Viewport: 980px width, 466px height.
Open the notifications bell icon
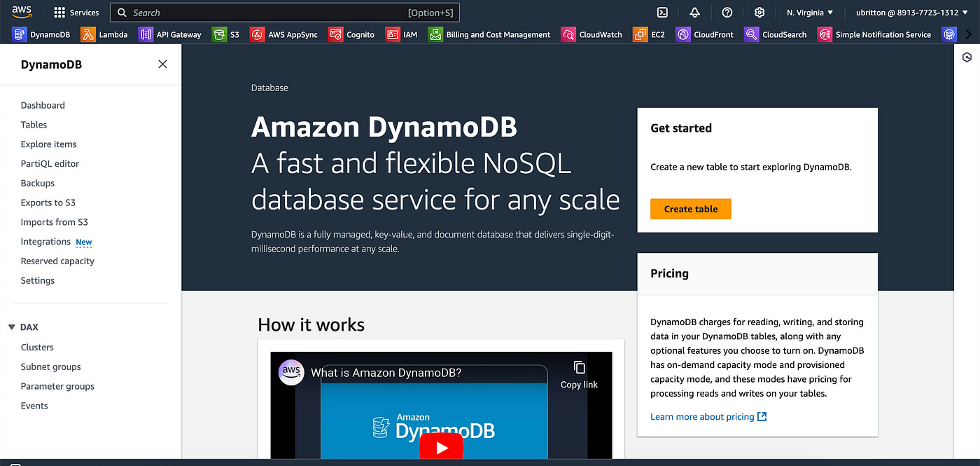coord(694,13)
